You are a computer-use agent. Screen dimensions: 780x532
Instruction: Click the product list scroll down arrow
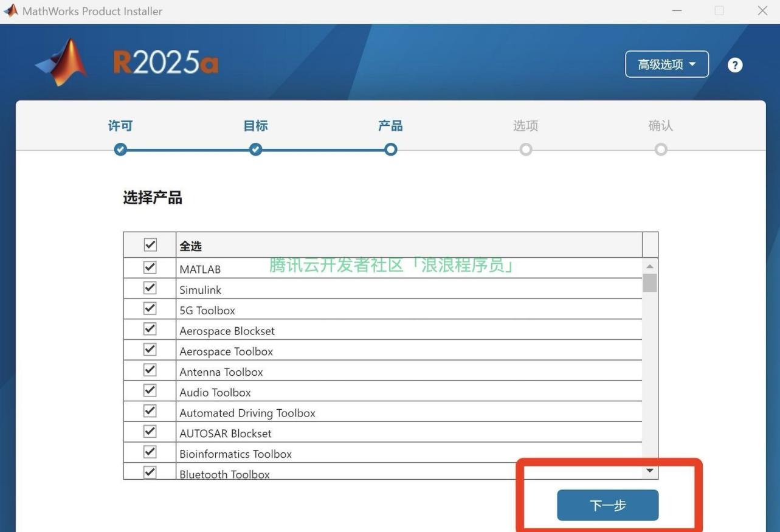tap(650, 471)
